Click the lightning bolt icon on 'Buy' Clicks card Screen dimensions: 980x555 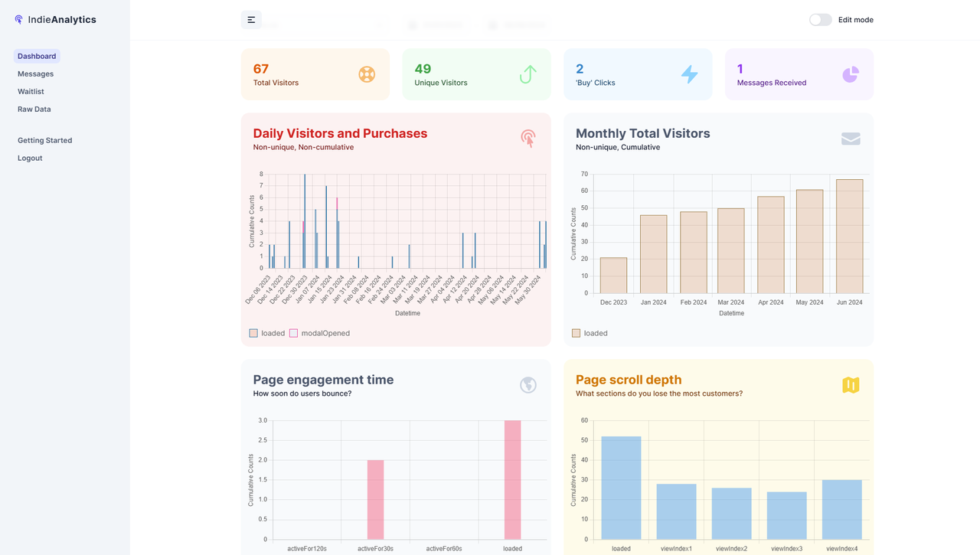(689, 74)
